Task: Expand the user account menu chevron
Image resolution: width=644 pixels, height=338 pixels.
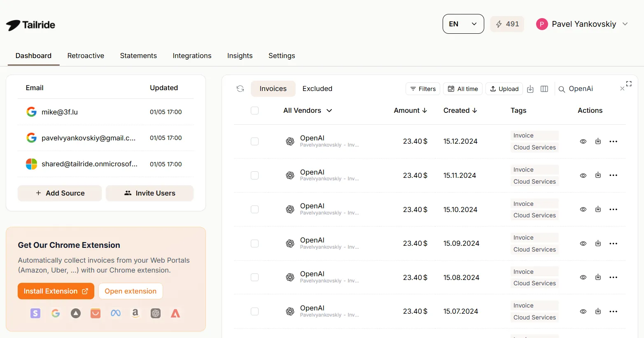Action: tap(625, 24)
